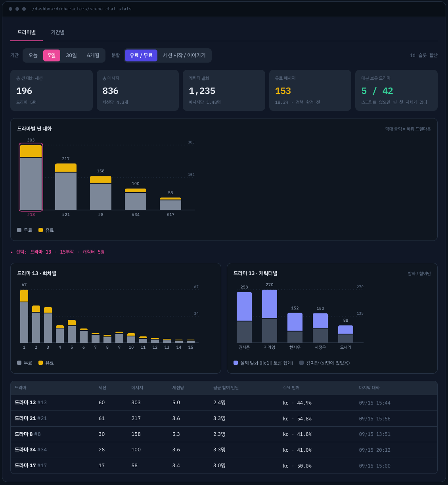The width and height of the screenshot is (448, 485).
Task: Click the 마지막 대화 column header
Action: [369, 388]
